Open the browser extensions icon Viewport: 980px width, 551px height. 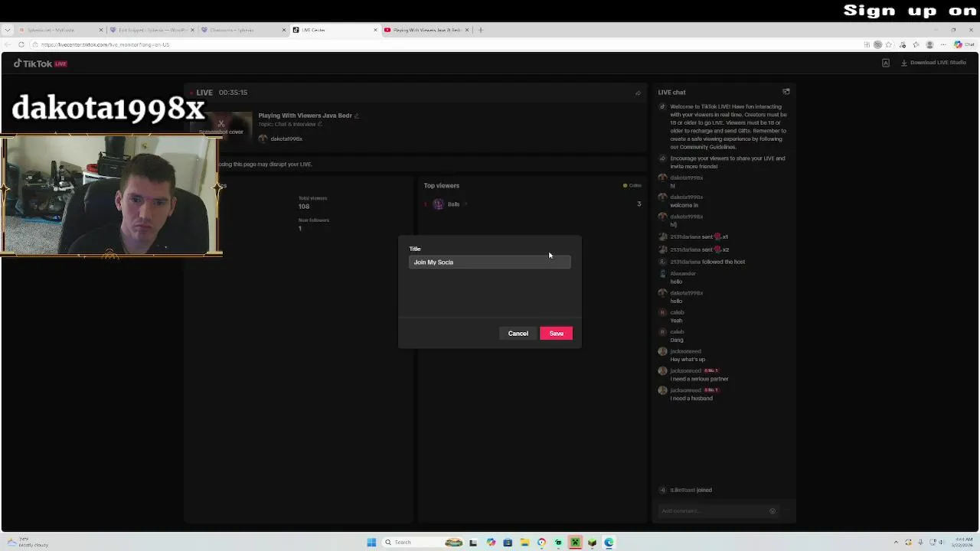click(903, 44)
